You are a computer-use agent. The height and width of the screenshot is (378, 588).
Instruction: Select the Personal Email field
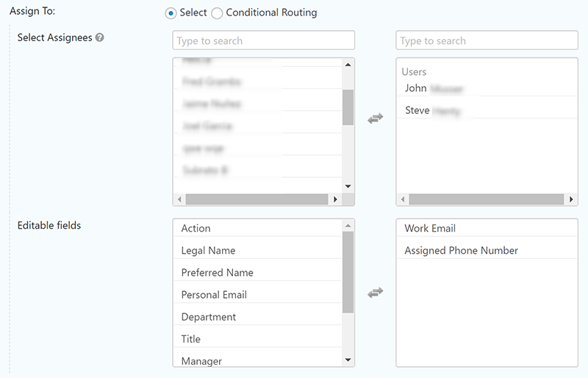258,295
